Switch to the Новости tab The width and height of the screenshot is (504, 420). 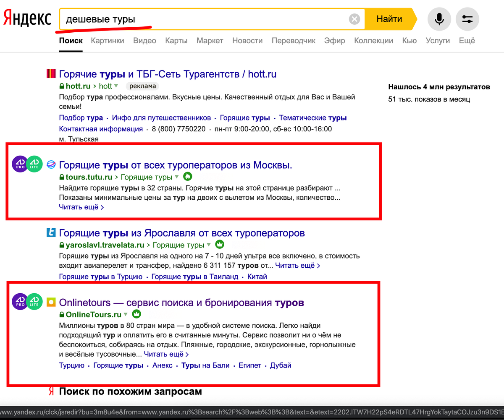247,41
